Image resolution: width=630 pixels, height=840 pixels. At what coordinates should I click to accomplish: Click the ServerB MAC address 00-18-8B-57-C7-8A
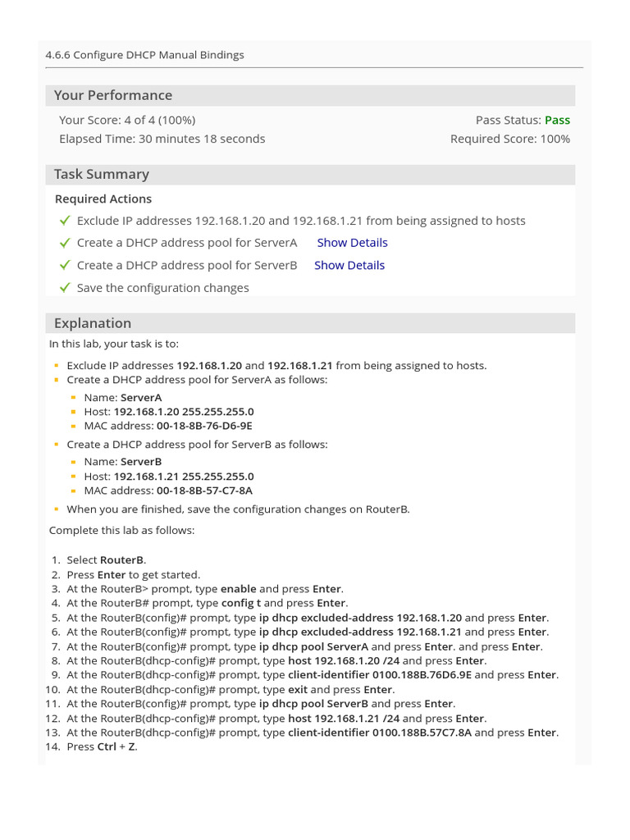click(204, 491)
